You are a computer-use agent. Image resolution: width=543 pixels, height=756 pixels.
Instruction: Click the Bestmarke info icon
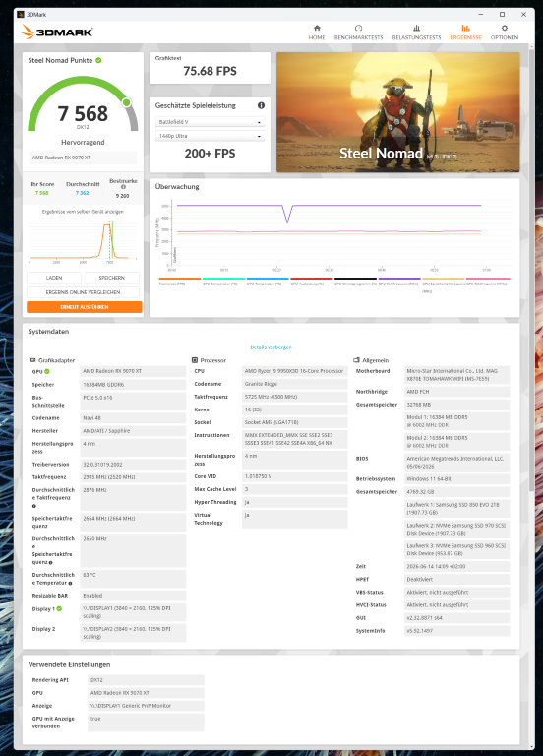tap(123, 187)
